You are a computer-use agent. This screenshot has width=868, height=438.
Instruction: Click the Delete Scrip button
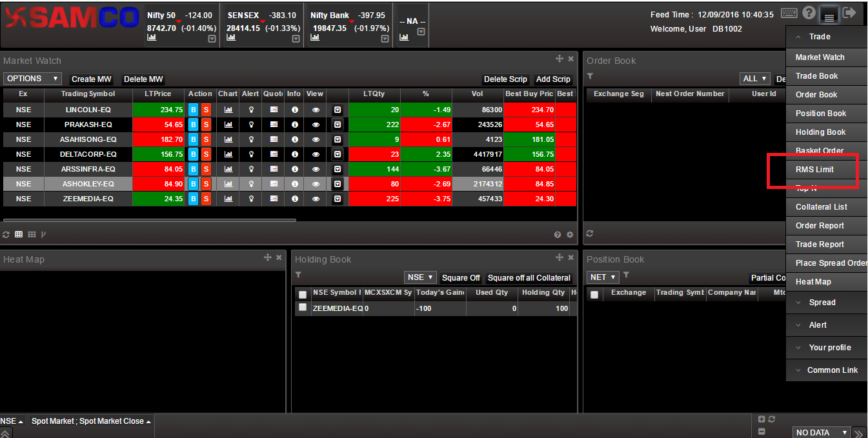(x=505, y=79)
